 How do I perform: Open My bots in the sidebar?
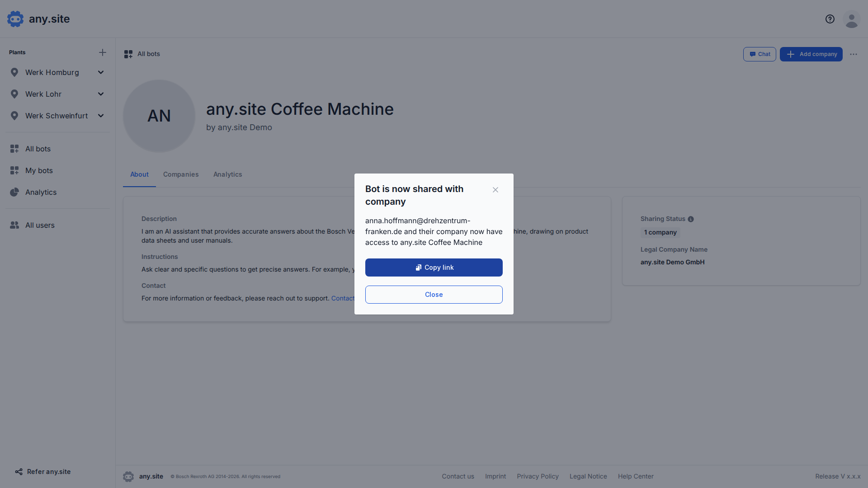(x=58, y=170)
